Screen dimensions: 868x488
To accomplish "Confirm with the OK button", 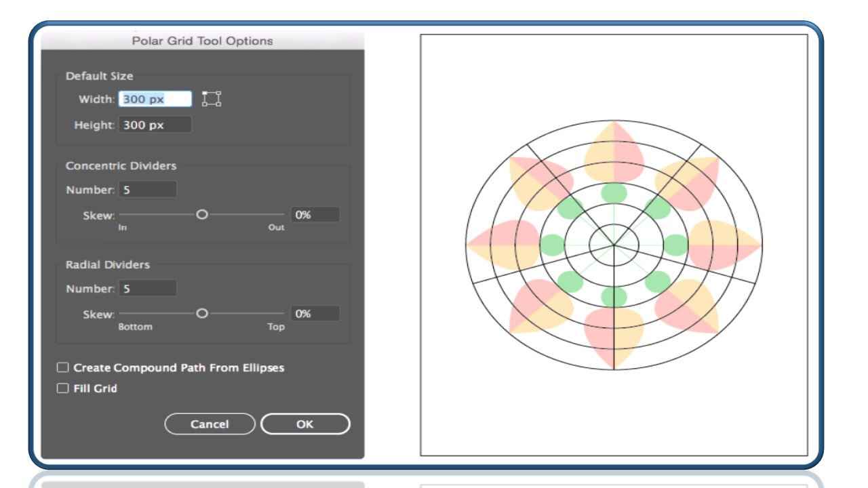I will tap(305, 424).
